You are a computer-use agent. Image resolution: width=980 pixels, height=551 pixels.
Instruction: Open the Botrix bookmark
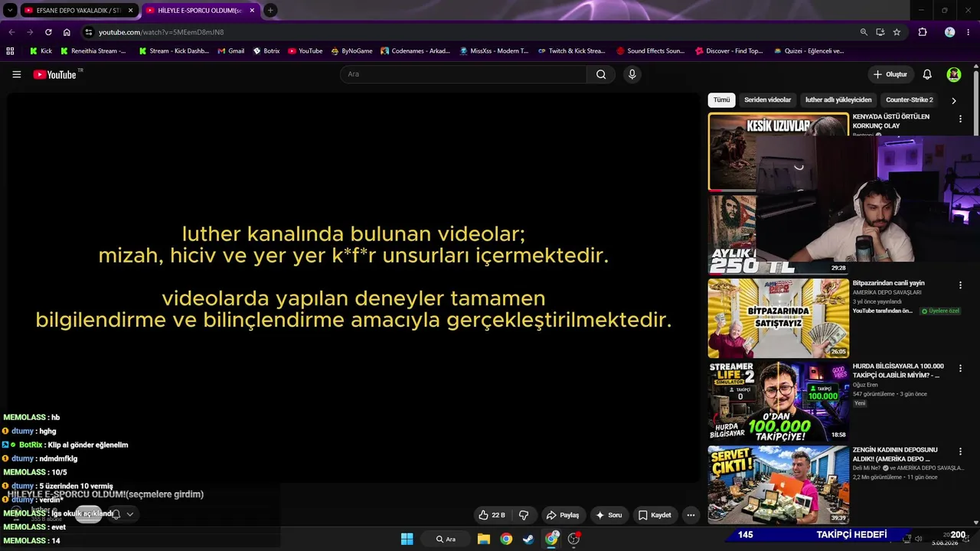266,51
